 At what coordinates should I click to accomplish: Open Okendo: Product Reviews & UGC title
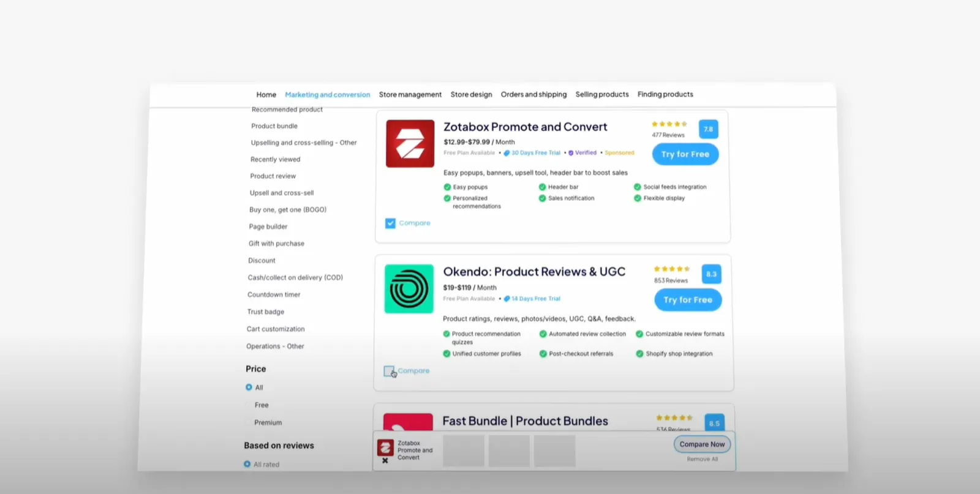coord(534,272)
